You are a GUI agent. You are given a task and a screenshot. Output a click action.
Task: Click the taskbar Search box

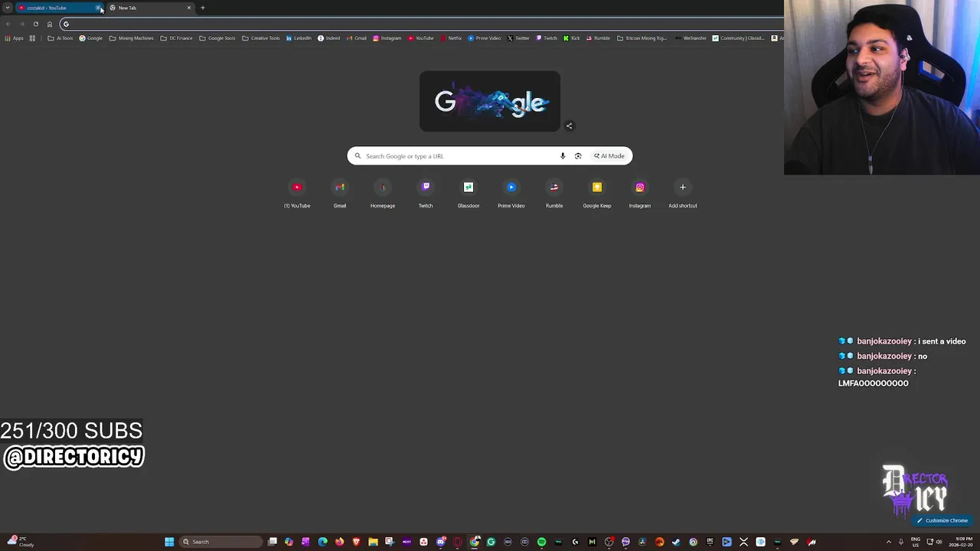pyautogui.click(x=220, y=542)
